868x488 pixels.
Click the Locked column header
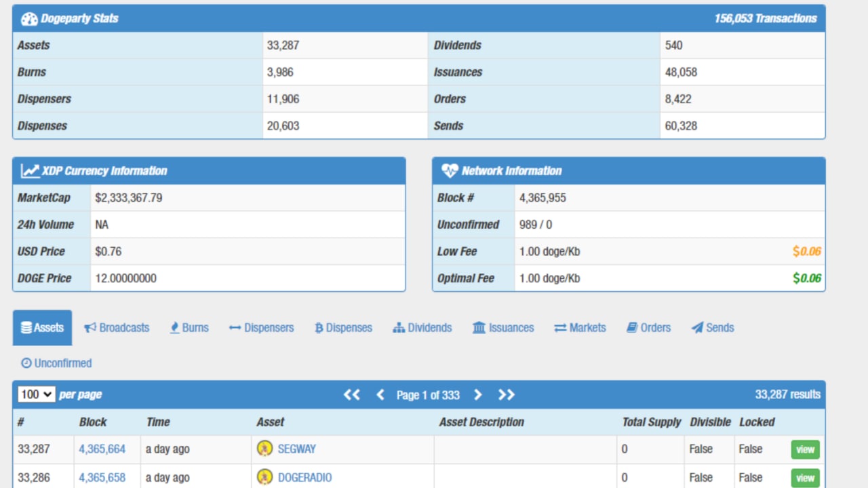[757, 422]
